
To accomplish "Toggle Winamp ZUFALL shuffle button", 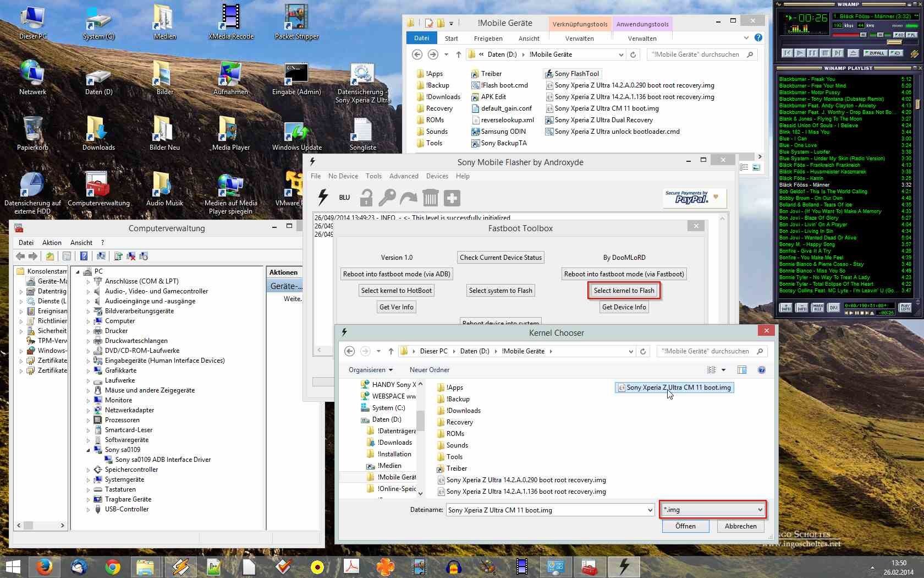I will coord(876,53).
